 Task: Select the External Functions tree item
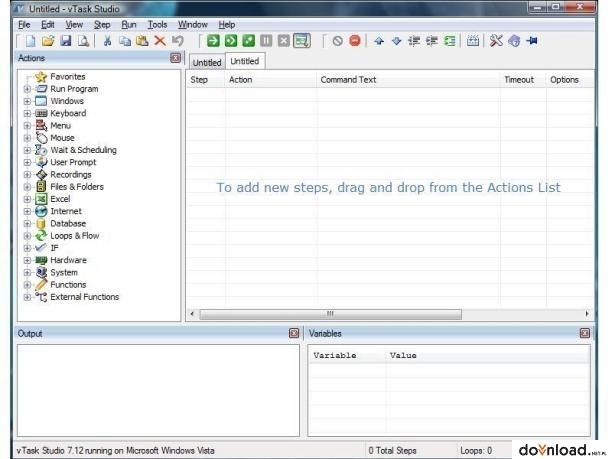[x=85, y=297]
